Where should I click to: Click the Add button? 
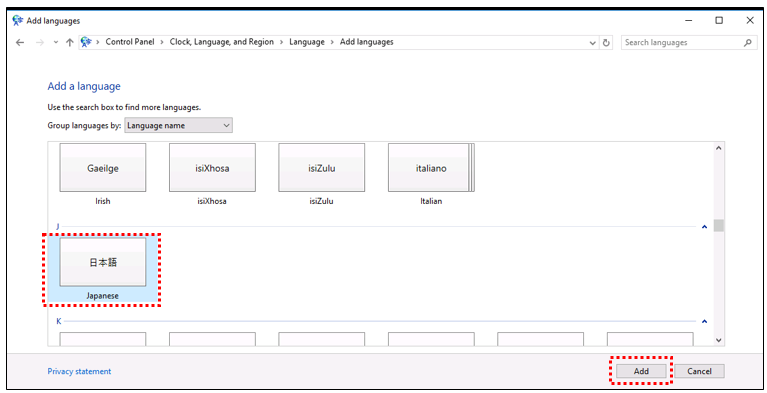pyautogui.click(x=641, y=371)
